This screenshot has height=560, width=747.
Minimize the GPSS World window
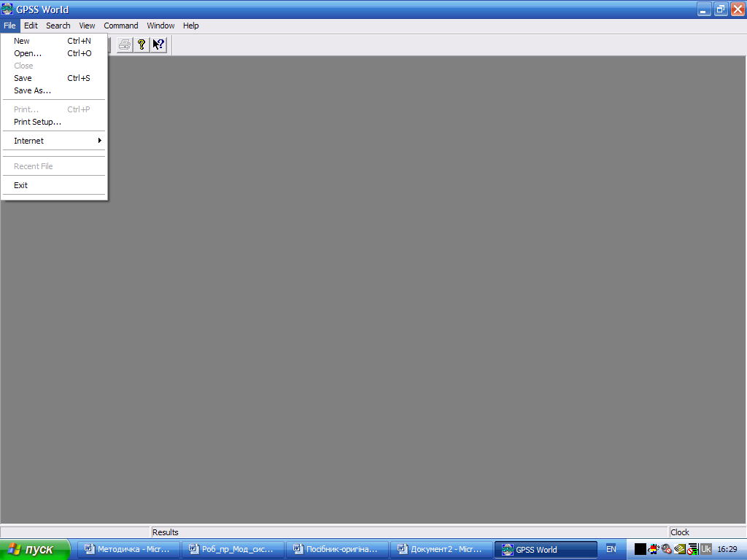point(704,9)
